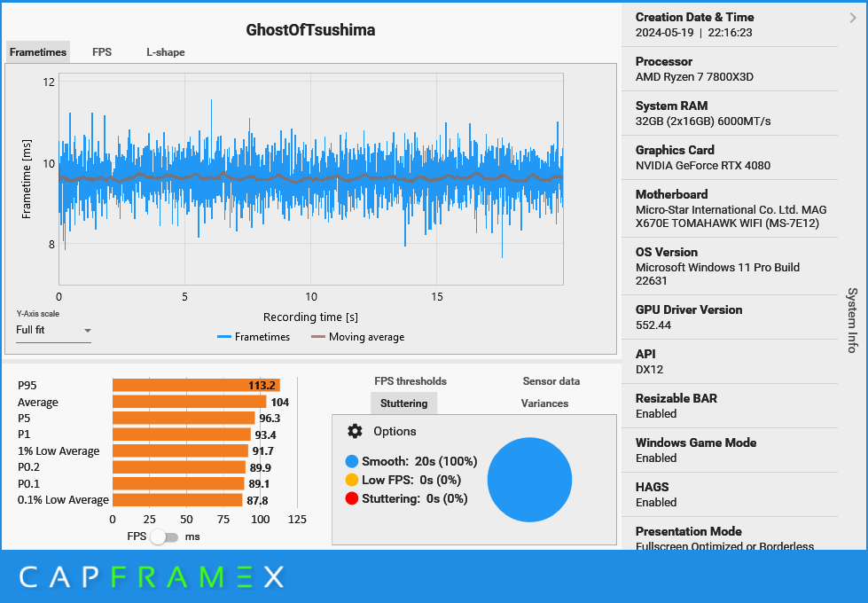
Task: Click NVIDIA GeForce RTX 4080 text
Action: 703,166
